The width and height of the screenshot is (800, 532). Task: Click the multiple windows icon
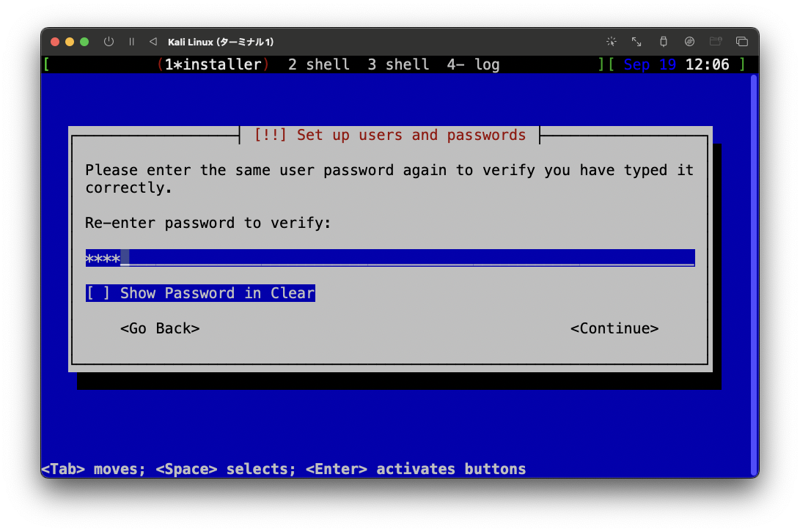[742, 42]
